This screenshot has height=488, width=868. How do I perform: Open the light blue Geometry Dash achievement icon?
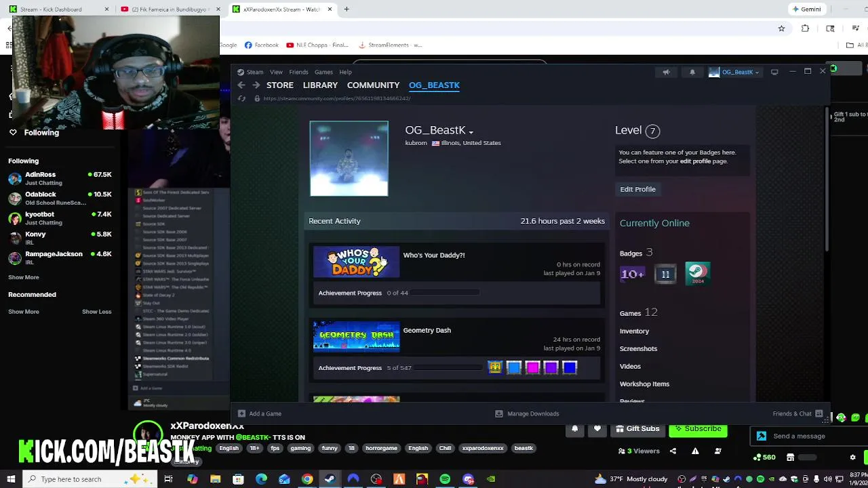point(513,367)
